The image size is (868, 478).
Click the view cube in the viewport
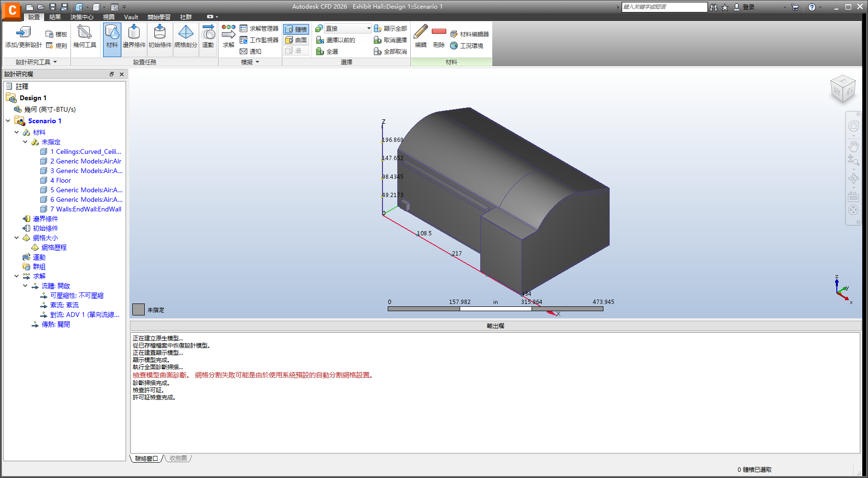click(x=843, y=89)
